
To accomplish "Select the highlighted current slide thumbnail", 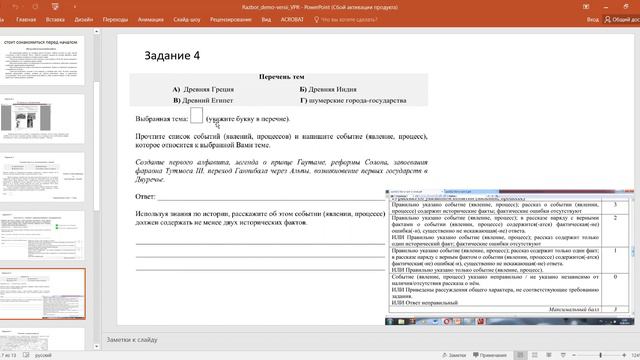I will (42, 294).
